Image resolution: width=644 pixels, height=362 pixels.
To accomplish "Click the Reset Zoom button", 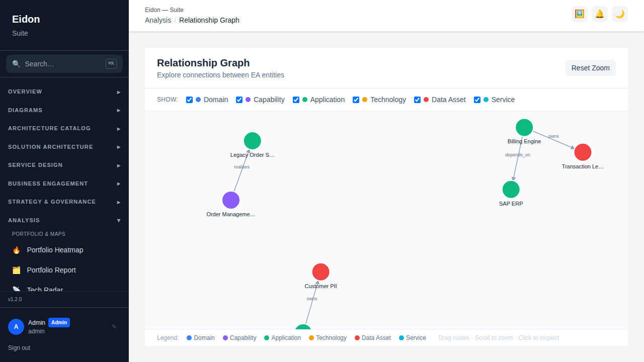I will pyautogui.click(x=591, y=68).
